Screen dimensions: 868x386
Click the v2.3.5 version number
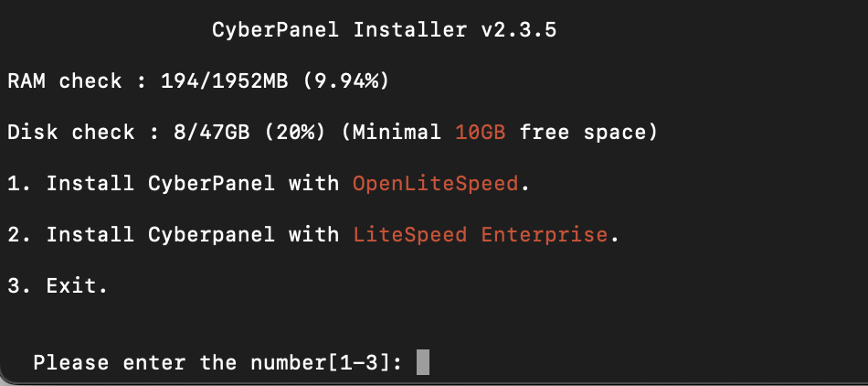pyautogui.click(x=518, y=30)
